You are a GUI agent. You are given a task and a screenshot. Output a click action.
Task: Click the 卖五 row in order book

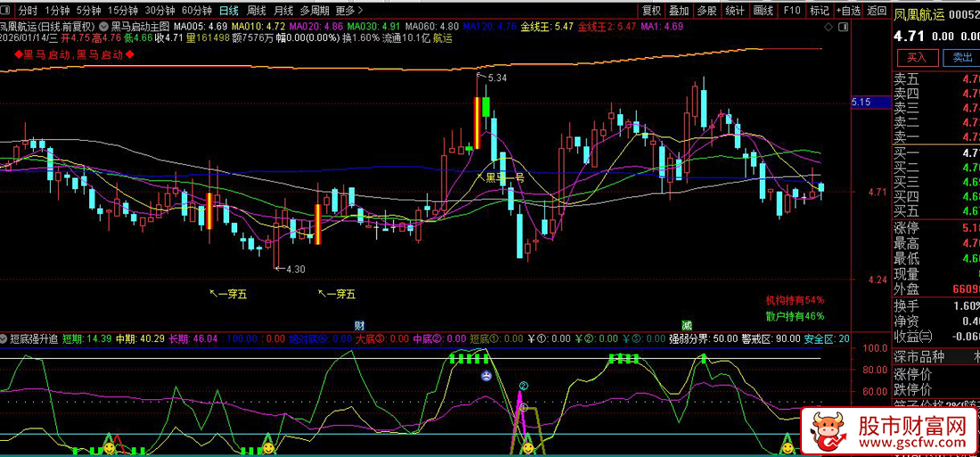936,79
